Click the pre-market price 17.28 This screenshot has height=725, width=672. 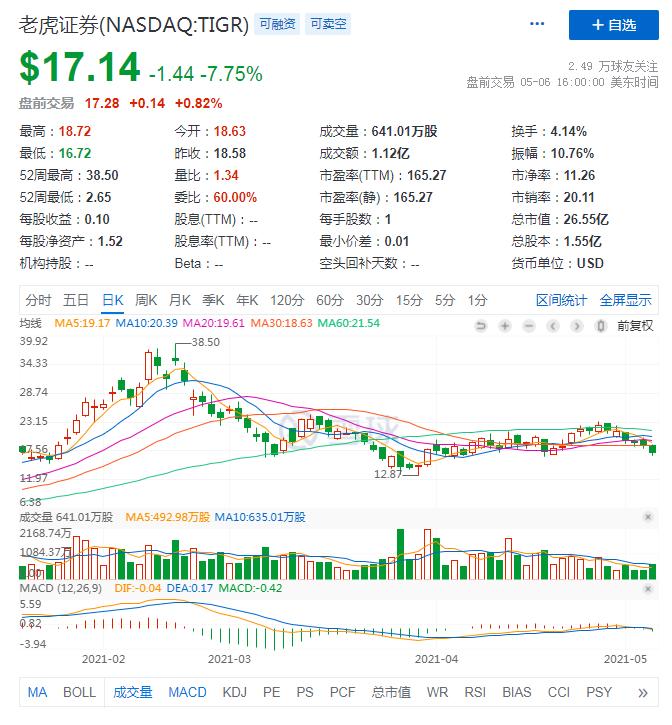(x=102, y=103)
